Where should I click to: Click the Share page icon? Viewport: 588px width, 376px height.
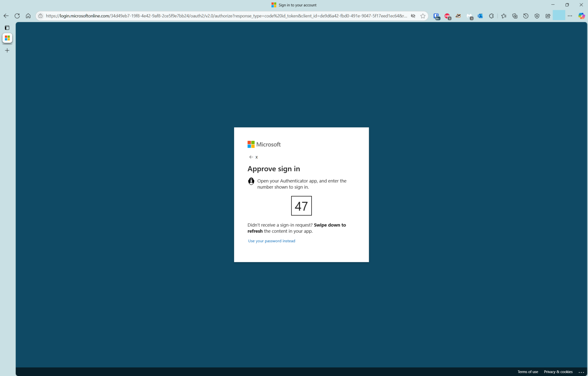pos(548,16)
